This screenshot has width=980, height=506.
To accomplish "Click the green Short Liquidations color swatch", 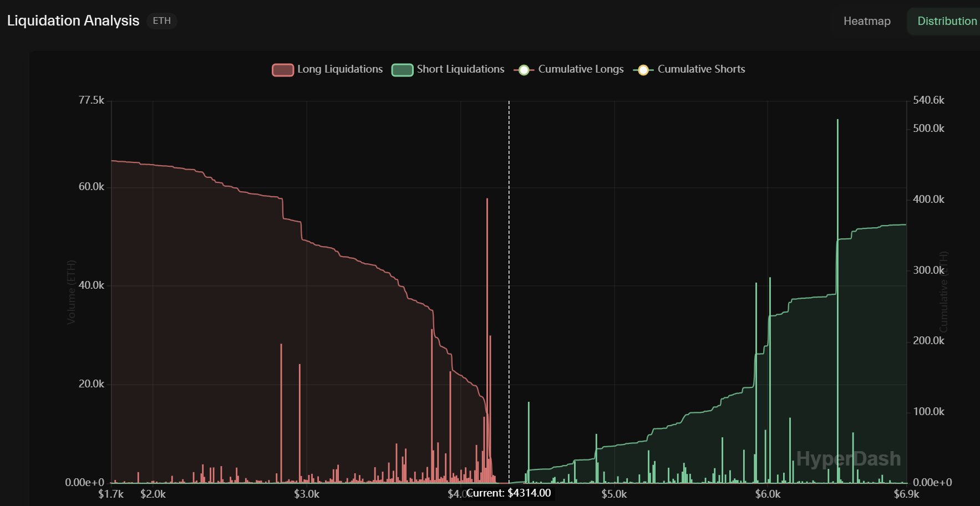I will click(x=403, y=70).
